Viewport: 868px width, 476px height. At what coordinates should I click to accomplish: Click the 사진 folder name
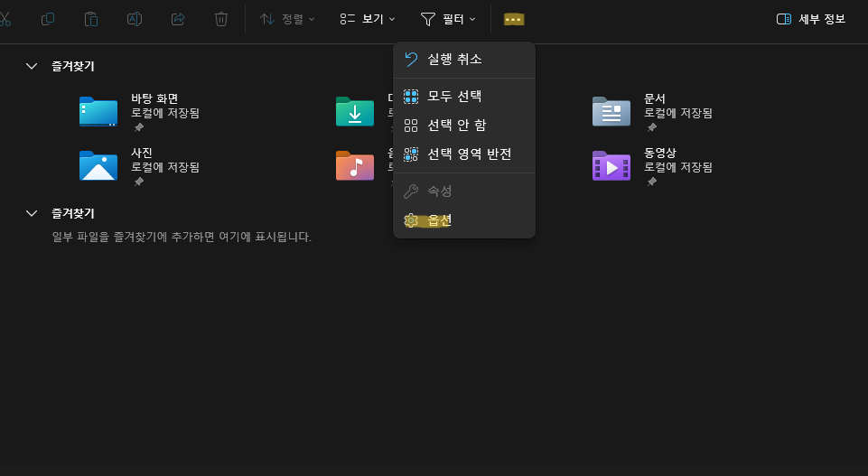point(142,153)
